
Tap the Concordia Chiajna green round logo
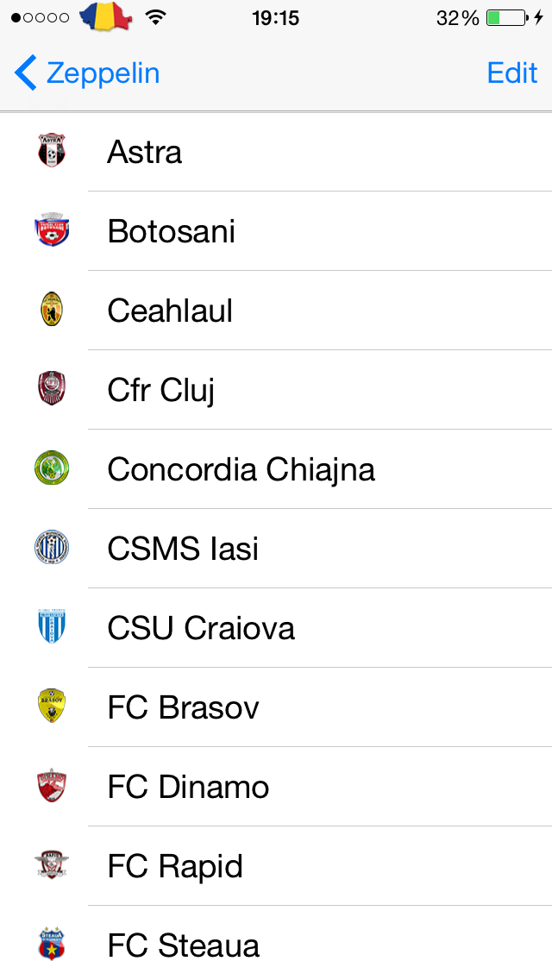(51, 468)
